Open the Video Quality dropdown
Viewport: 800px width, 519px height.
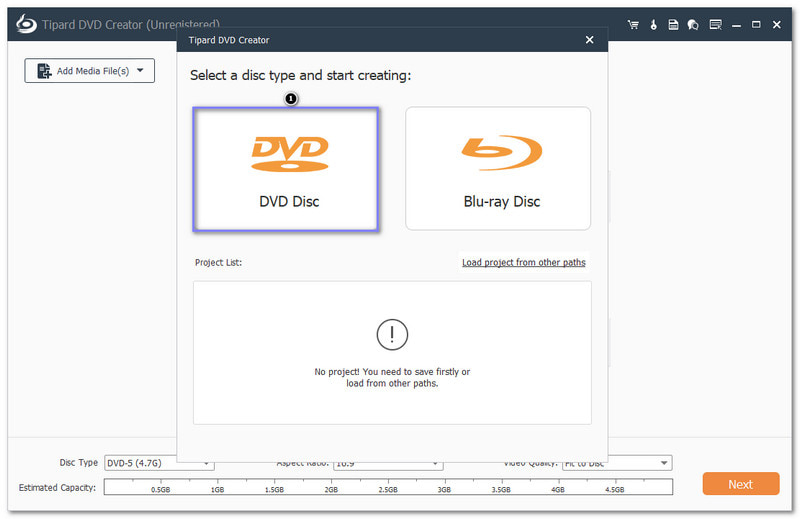point(617,463)
